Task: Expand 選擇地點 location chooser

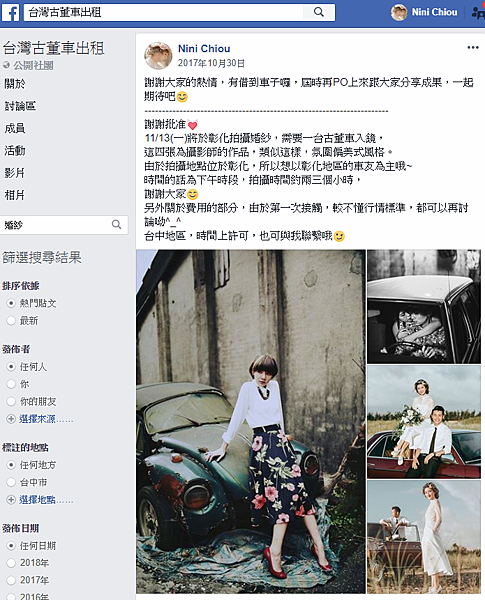Action: point(46,500)
